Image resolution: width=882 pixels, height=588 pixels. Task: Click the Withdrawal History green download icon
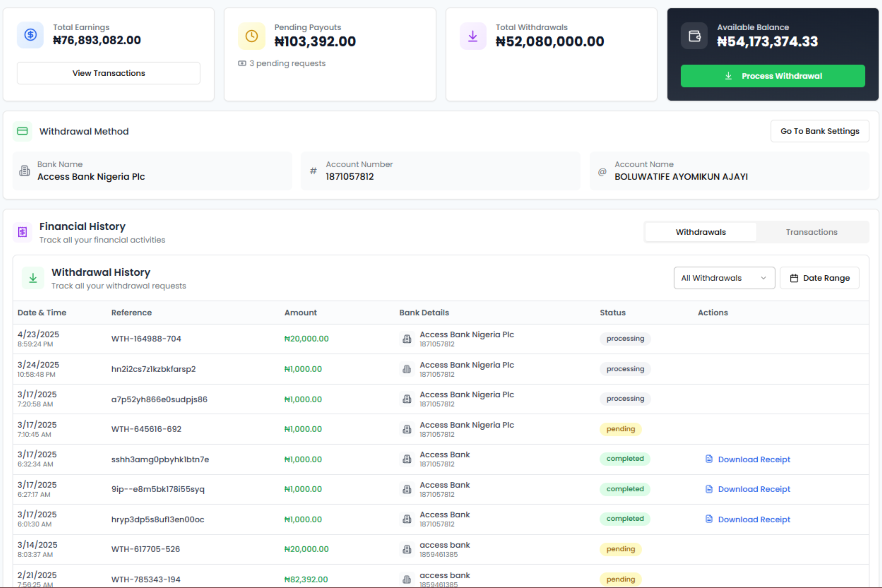[x=33, y=278]
